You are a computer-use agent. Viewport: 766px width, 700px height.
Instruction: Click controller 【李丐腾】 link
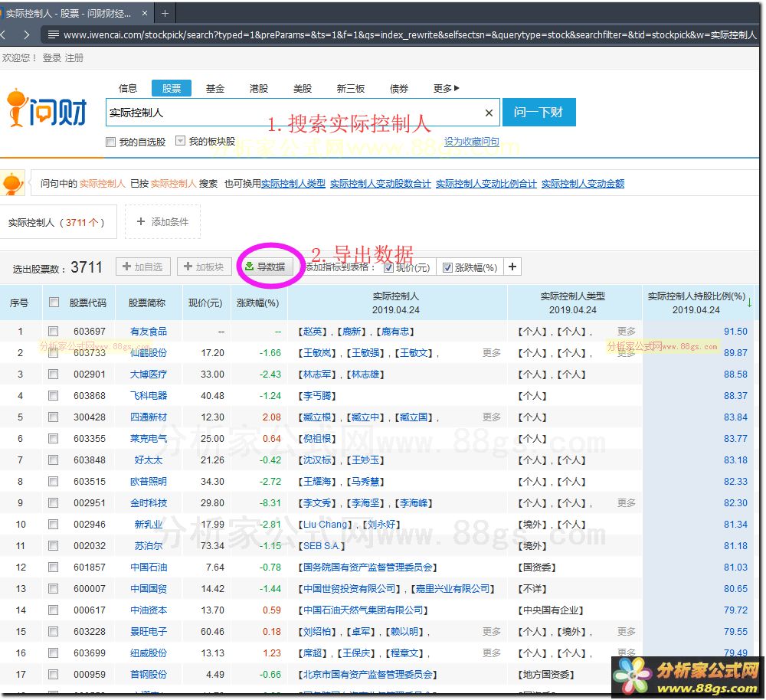pyautogui.click(x=317, y=396)
